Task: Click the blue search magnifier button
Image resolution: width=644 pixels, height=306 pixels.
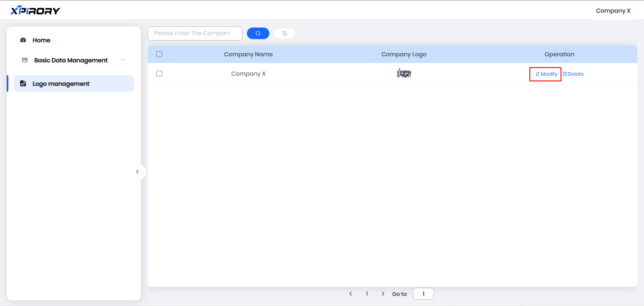Action: 258,34
